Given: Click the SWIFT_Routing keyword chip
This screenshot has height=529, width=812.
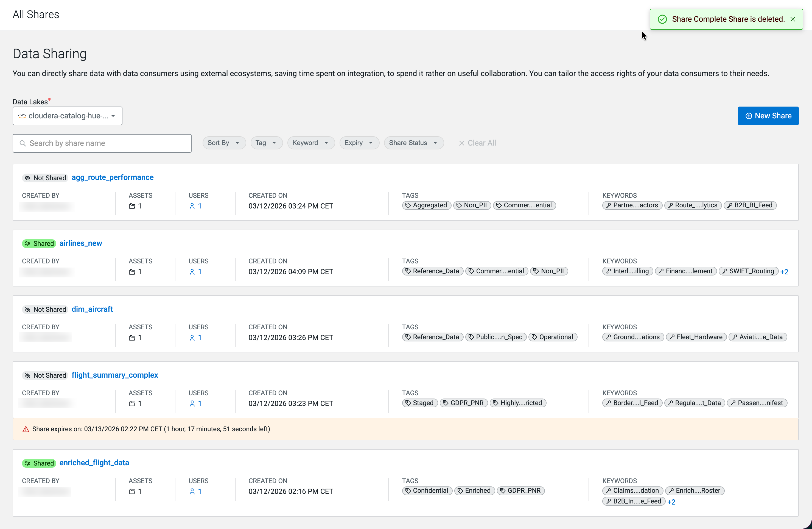Looking at the screenshot, I should 748,271.
